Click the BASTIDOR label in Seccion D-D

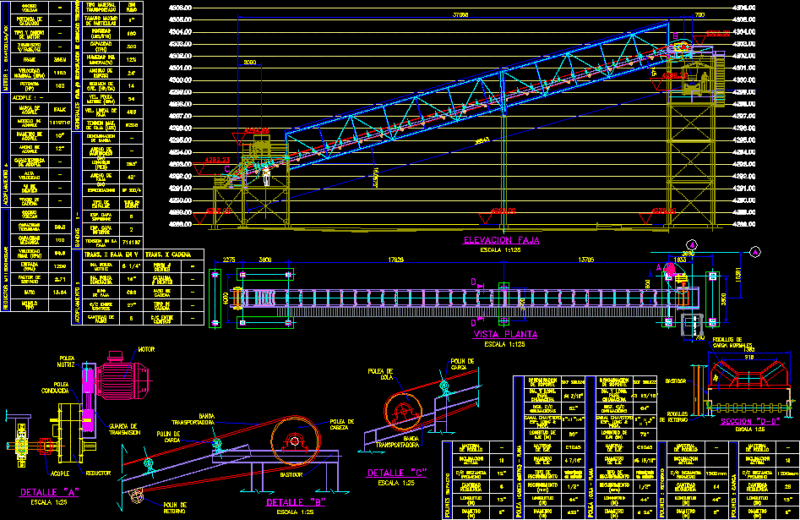click(x=676, y=381)
